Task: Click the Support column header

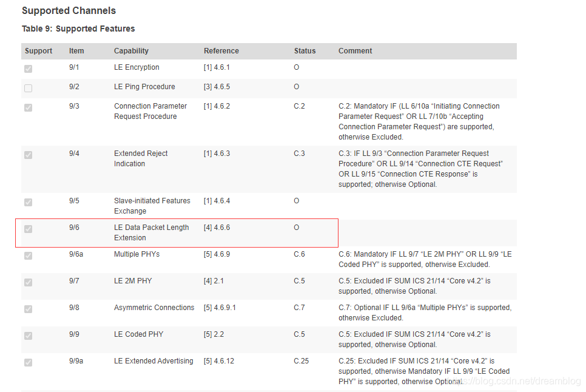Action: pyautogui.click(x=38, y=51)
